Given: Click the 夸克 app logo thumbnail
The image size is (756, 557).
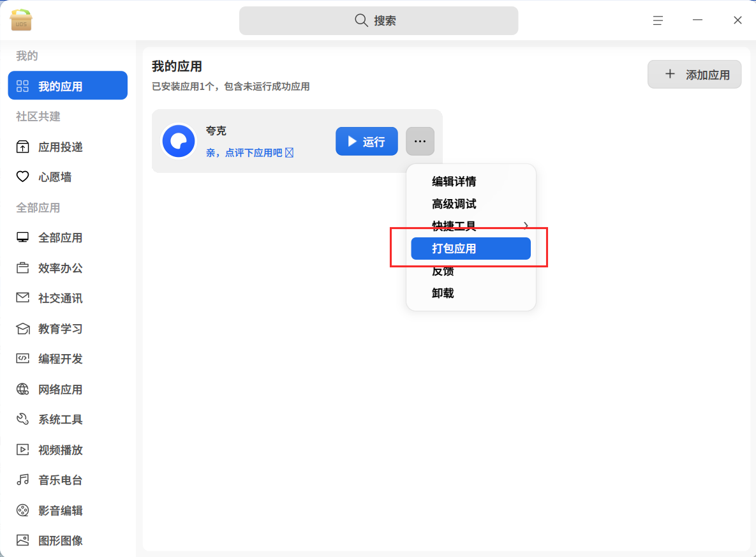Looking at the screenshot, I should pyautogui.click(x=179, y=141).
